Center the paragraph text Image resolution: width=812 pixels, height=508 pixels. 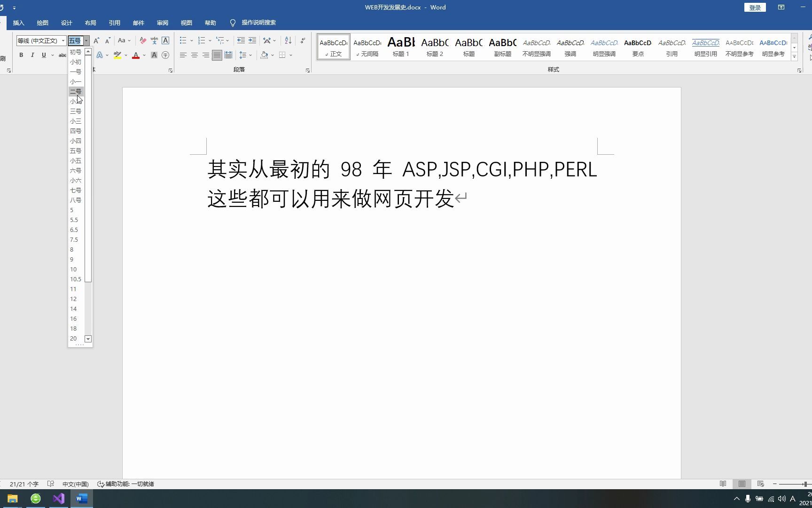(x=195, y=55)
